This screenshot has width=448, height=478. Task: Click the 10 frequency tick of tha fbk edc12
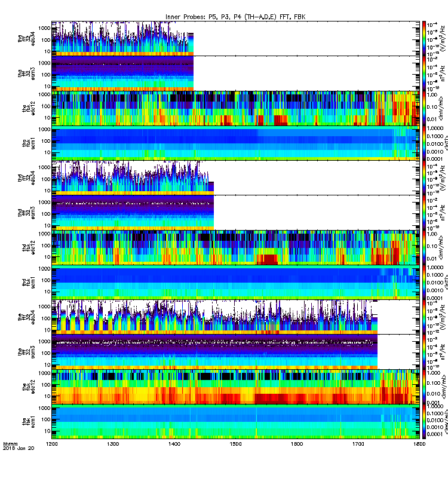(x=47, y=118)
